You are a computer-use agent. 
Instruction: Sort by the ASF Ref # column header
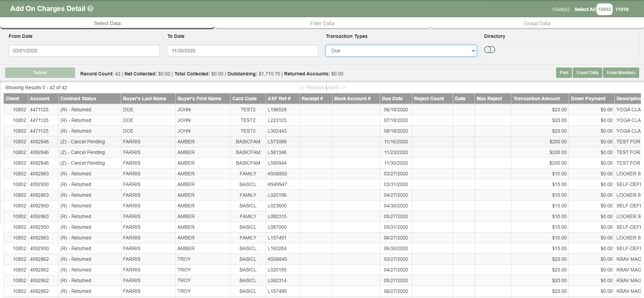(283, 99)
